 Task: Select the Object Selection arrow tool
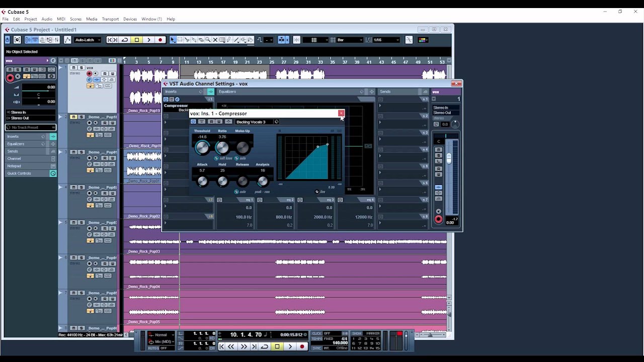point(173,40)
